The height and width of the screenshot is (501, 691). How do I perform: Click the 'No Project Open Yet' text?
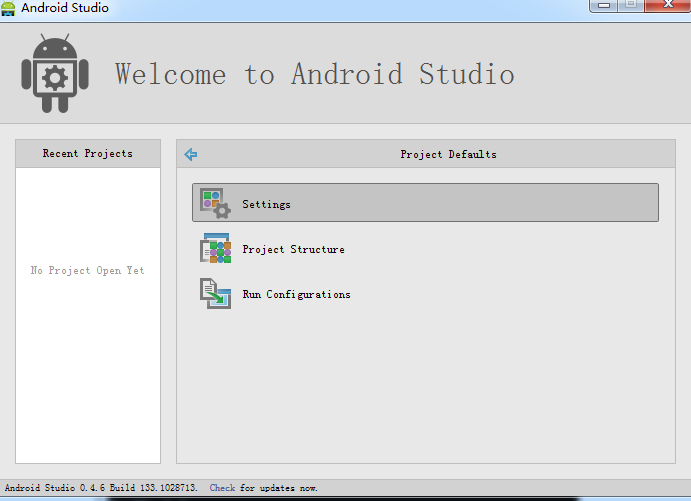(x=87, y=270)
